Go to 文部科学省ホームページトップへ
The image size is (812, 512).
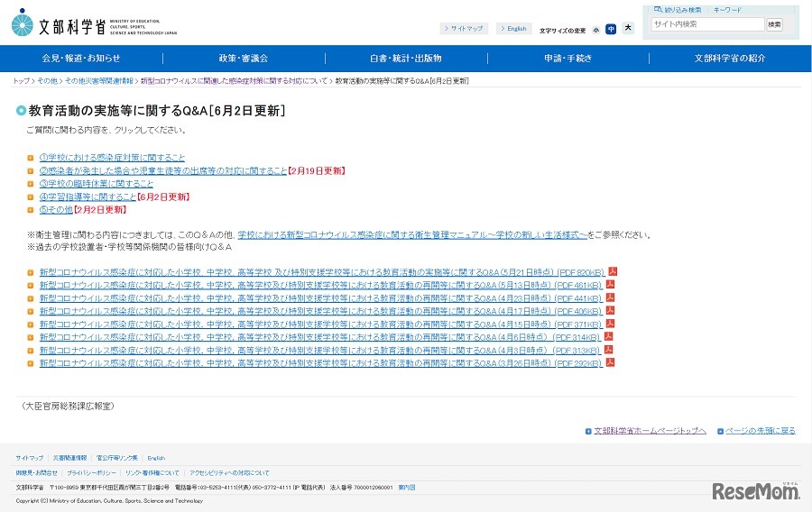coord(650,431)
